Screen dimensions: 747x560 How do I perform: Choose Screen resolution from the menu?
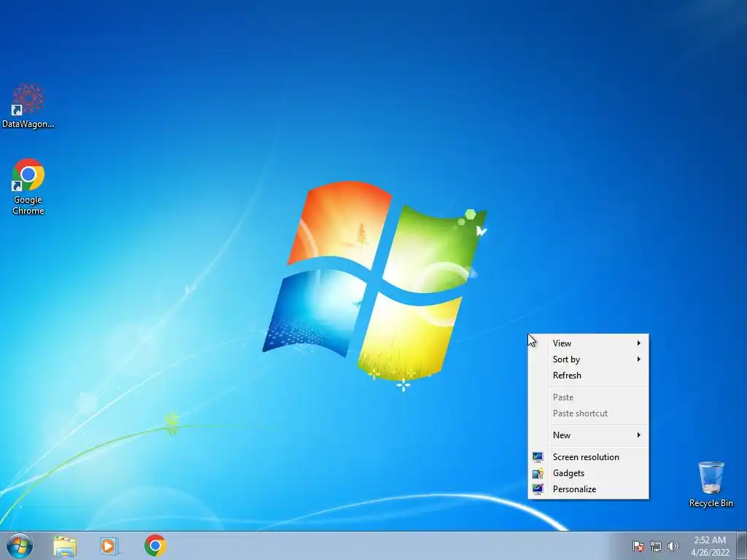(x=589, y=457)
